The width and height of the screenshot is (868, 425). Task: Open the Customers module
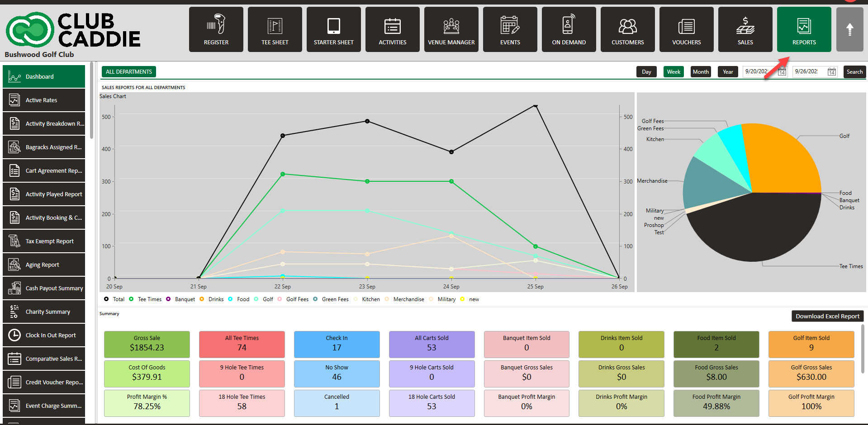627,29
